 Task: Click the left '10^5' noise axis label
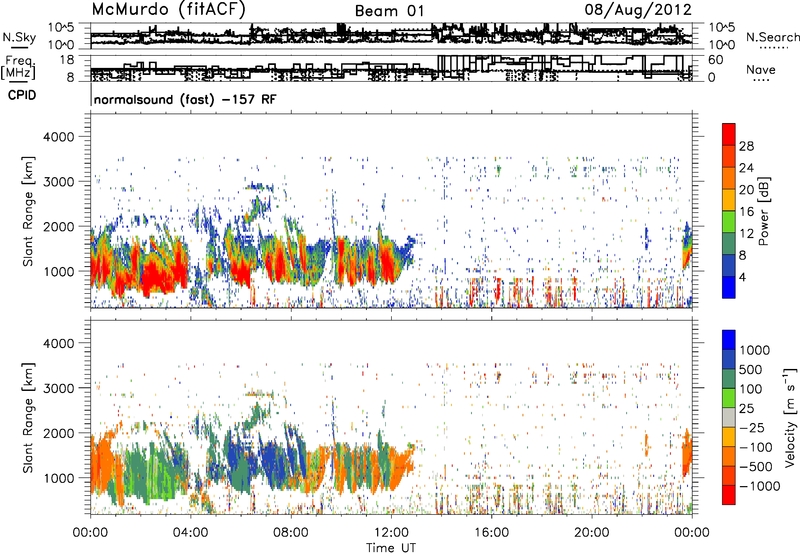[x=61, y=27]
